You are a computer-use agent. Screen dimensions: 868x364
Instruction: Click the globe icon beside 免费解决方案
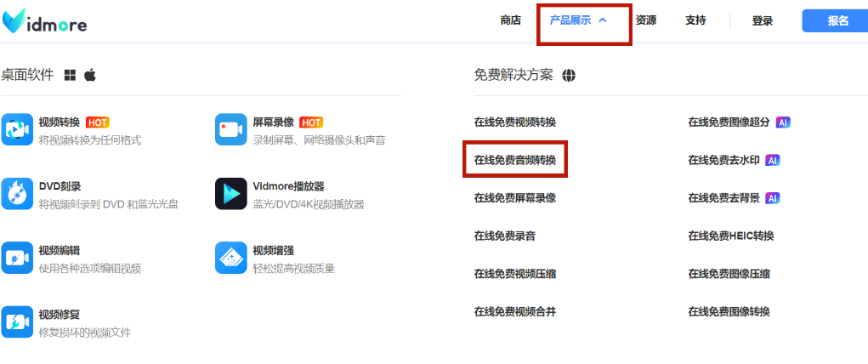click(x=569, y=75)
